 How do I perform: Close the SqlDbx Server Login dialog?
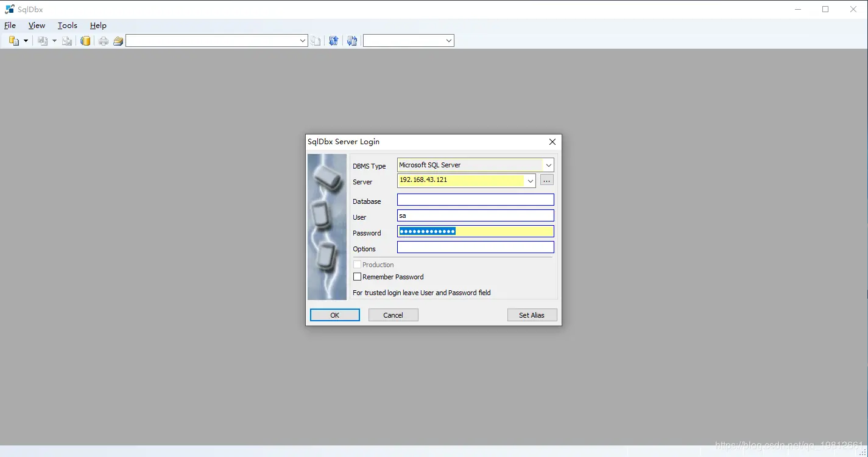(552, 142)
